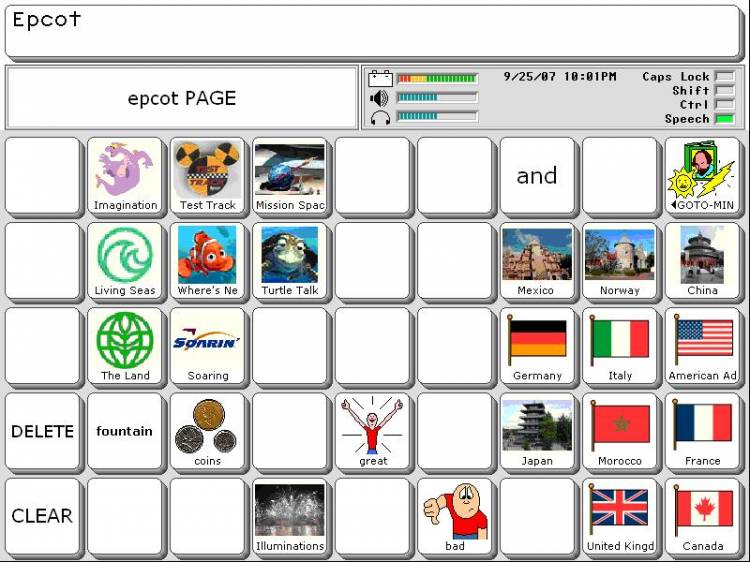Select the France flag tile
This screenshot has height=562, width=750.
point(702,431)
